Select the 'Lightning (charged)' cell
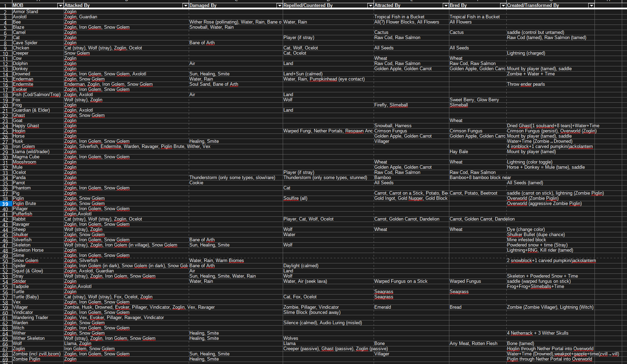Image resolution: width=627 pixels, height=364 pixels. [550, 53]
